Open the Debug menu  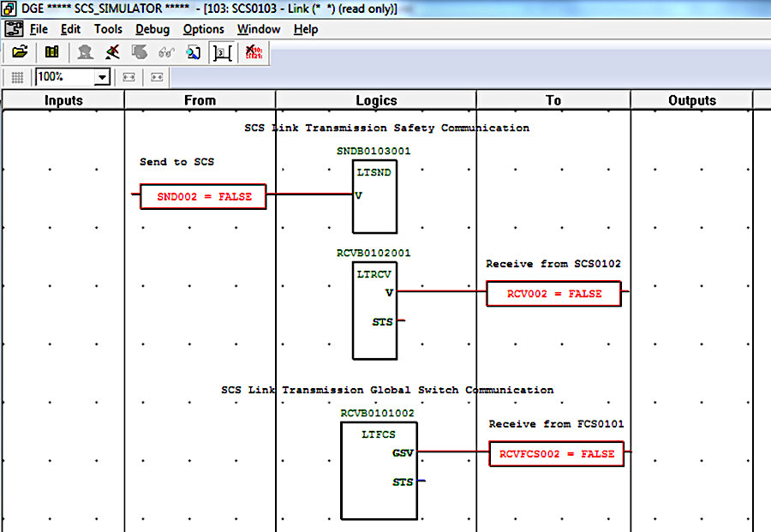pyautogui.click(x=152, y=29)
